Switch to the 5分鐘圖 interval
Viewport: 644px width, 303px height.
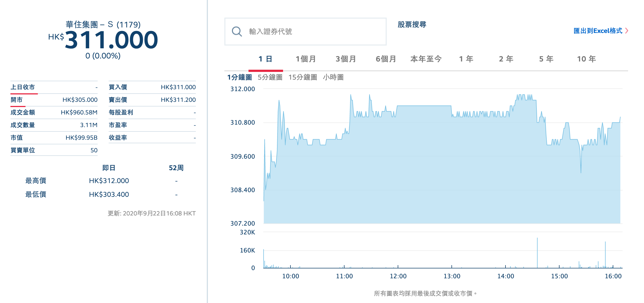[x=270, y=77]
